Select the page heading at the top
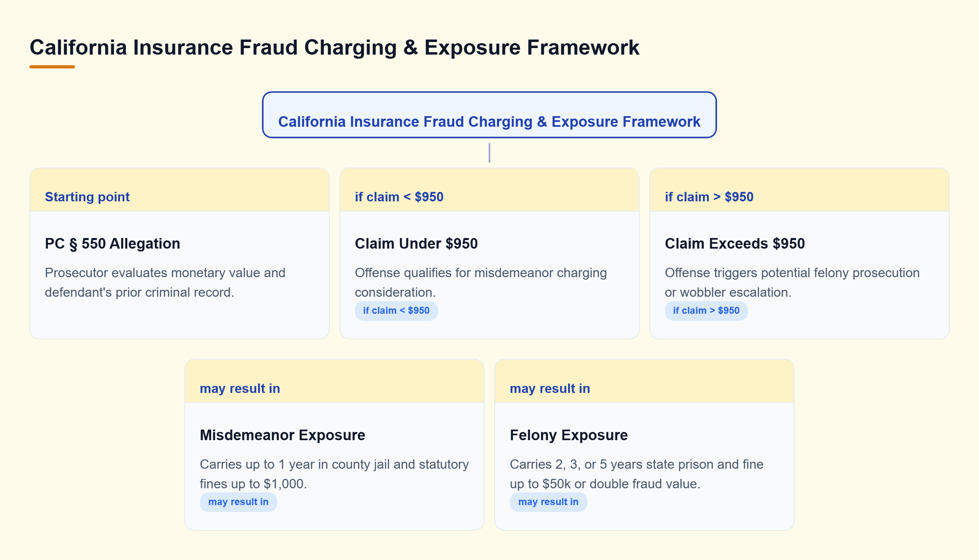 tap(334, 47)
